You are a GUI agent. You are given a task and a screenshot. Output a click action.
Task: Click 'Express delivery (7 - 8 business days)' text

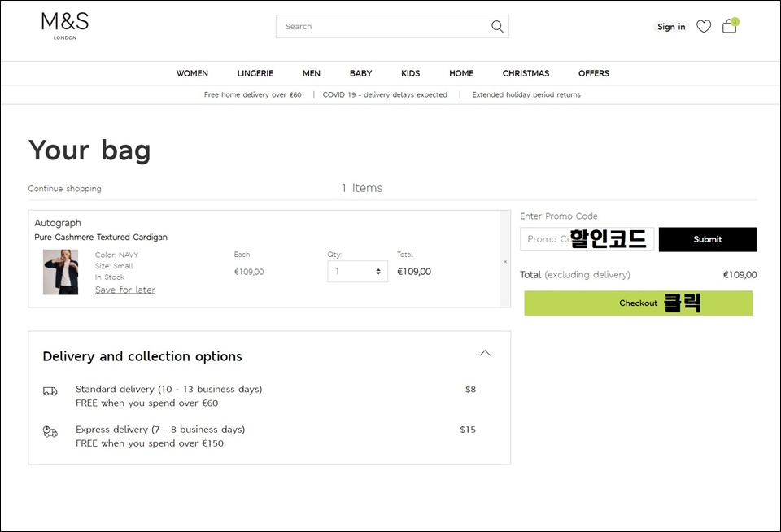coord(160,430)
